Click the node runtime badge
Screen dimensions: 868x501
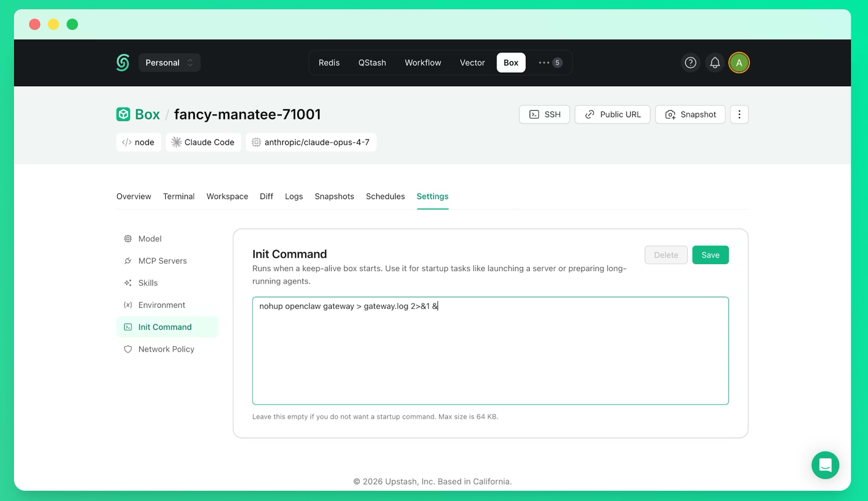click(138, 142)
